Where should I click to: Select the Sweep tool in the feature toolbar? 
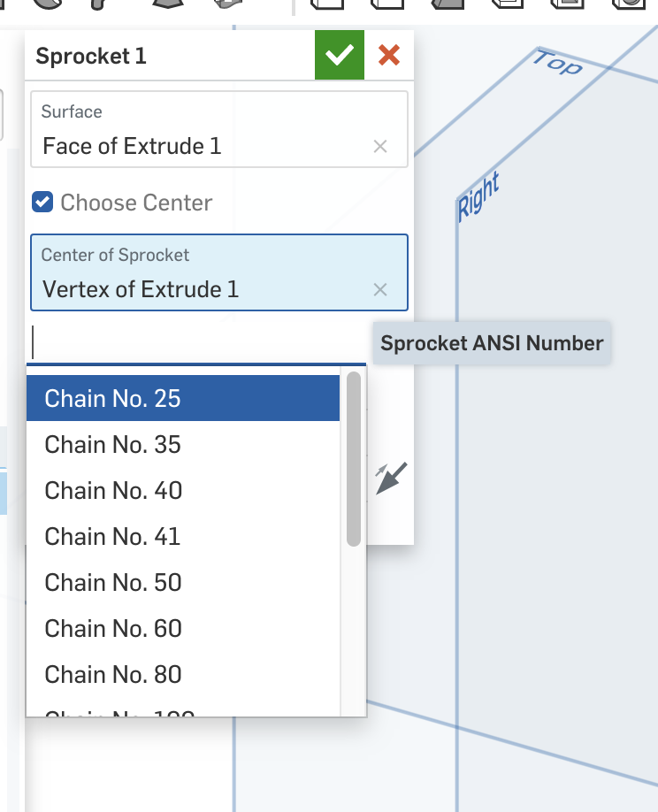coord(97,7)
